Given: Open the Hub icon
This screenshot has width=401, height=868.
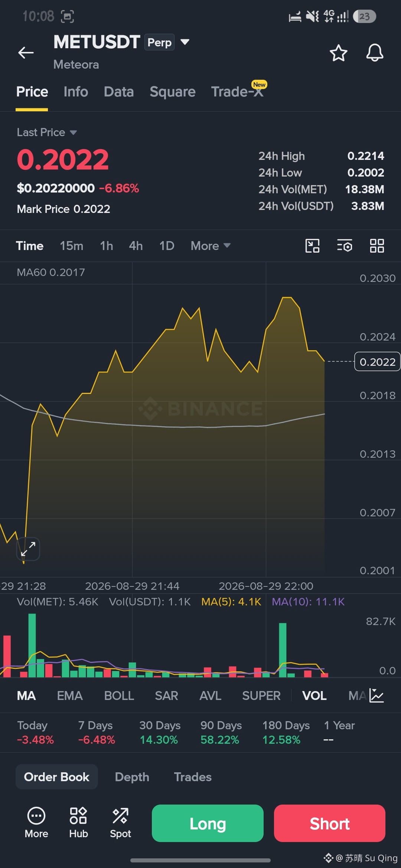Looking at the screenshot, I should 78,823.
